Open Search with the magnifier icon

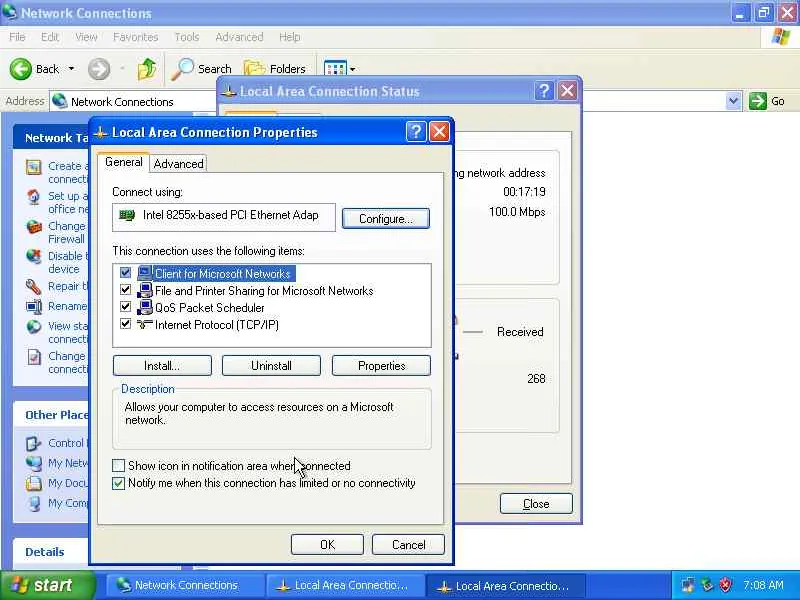tap(182, 69)
